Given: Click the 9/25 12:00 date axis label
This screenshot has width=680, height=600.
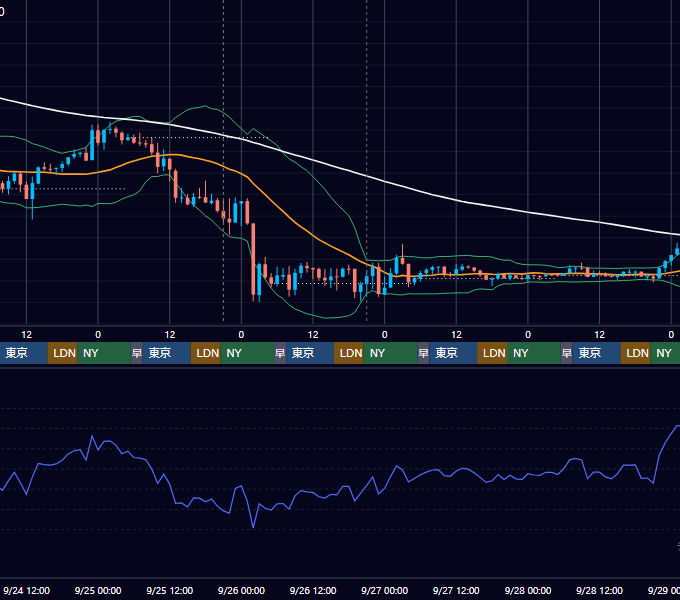Looking at the screenshot, I should (x=170, y=590).
